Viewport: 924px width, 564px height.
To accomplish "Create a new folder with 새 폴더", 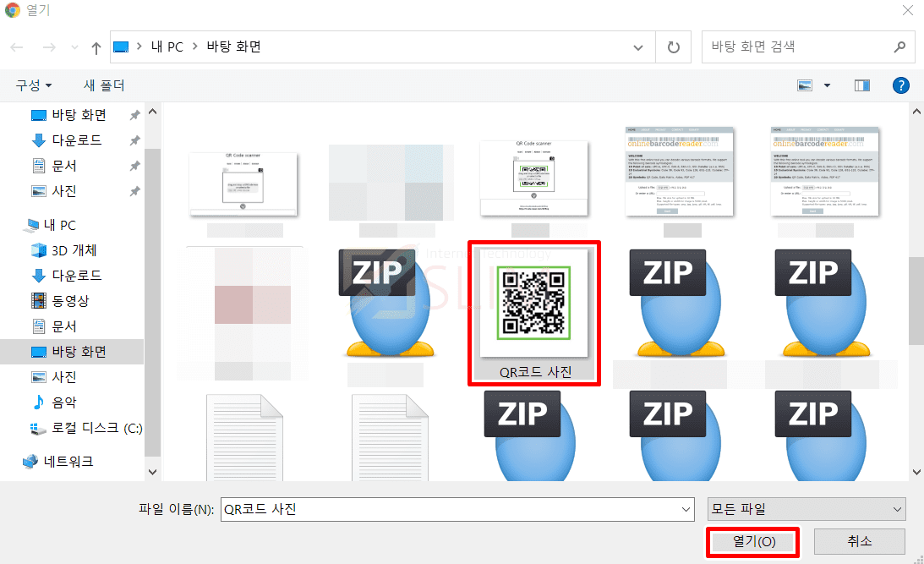I will click(104, 85).
